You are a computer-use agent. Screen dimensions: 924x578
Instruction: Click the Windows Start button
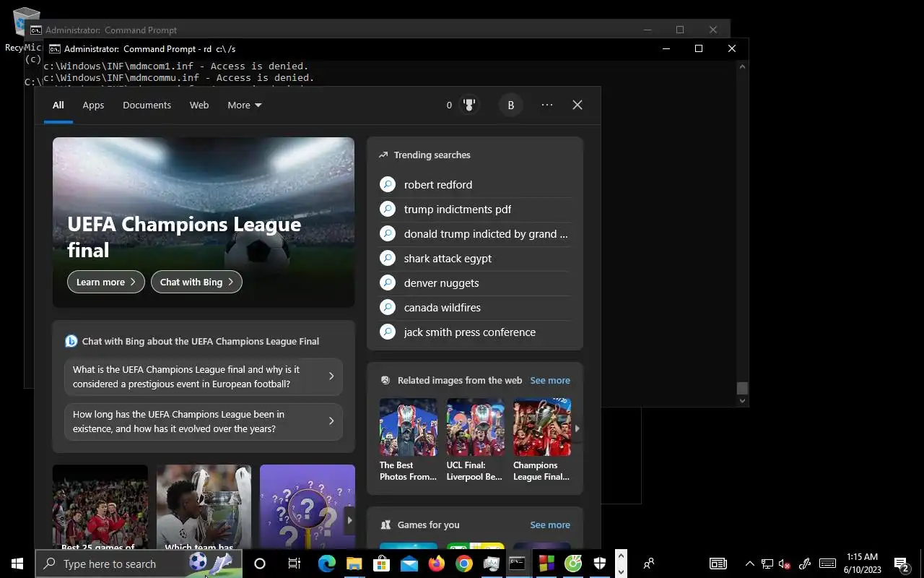tap(17, 564)
